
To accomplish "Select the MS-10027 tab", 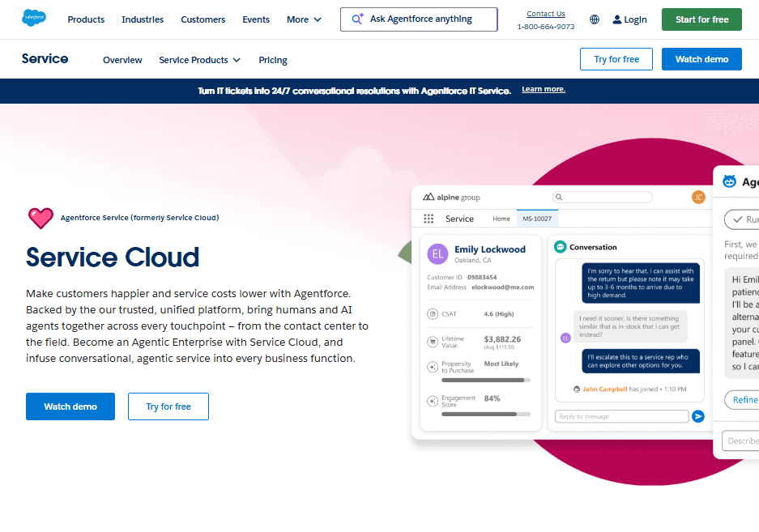I will [x=537, y=219].
